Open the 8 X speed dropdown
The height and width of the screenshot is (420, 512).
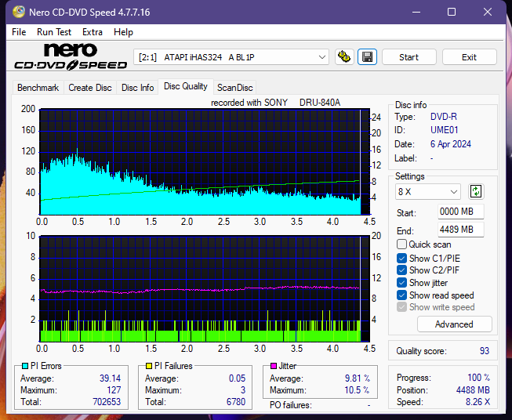pos(428,191)
